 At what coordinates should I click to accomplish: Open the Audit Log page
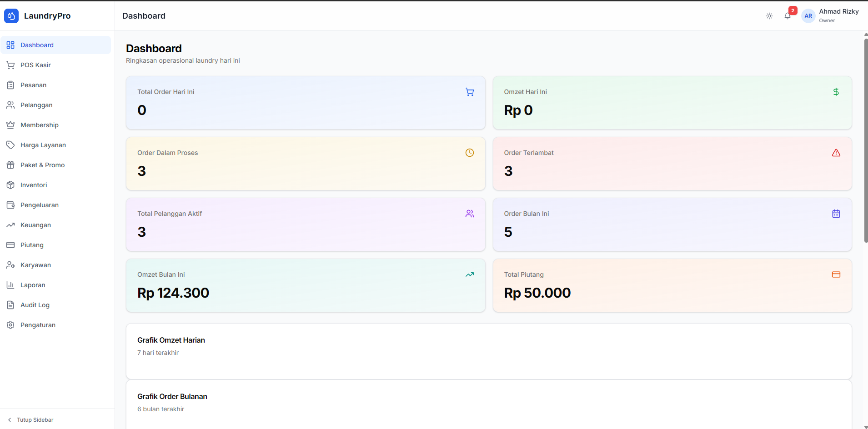35,305
